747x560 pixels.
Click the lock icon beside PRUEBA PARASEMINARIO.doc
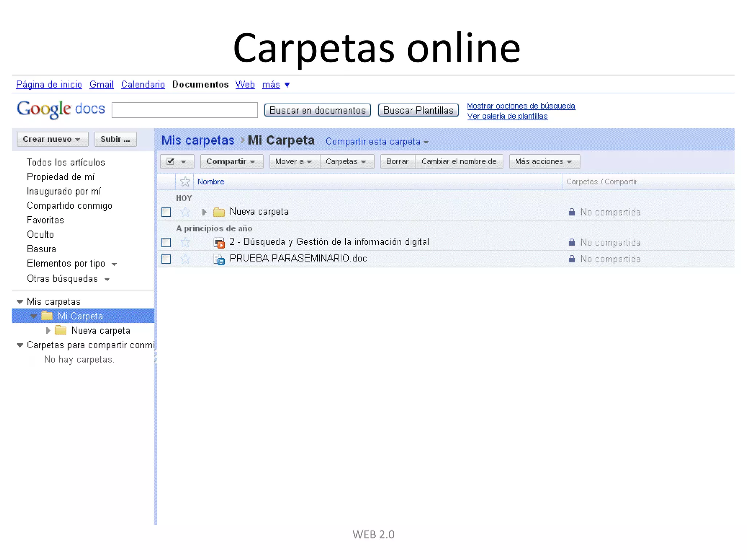point(572,259)
